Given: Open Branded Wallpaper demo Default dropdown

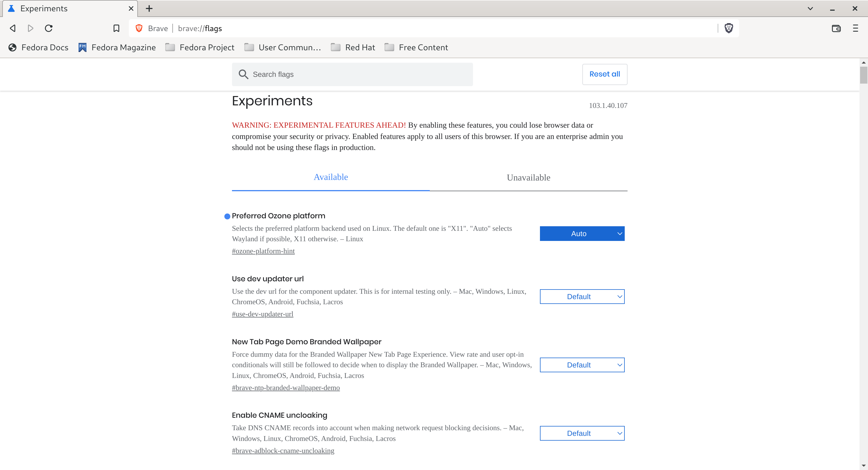Looking at the screenshot, I should [x=582, y=365].
